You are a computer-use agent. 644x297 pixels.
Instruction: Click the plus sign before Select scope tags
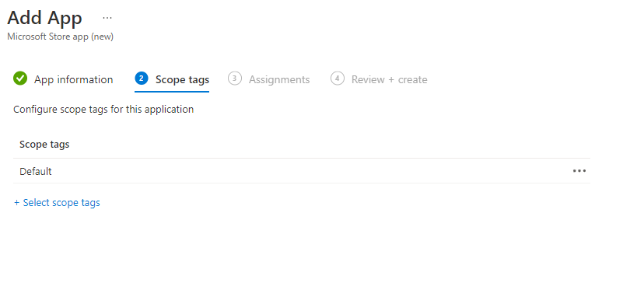click(17, 203)
